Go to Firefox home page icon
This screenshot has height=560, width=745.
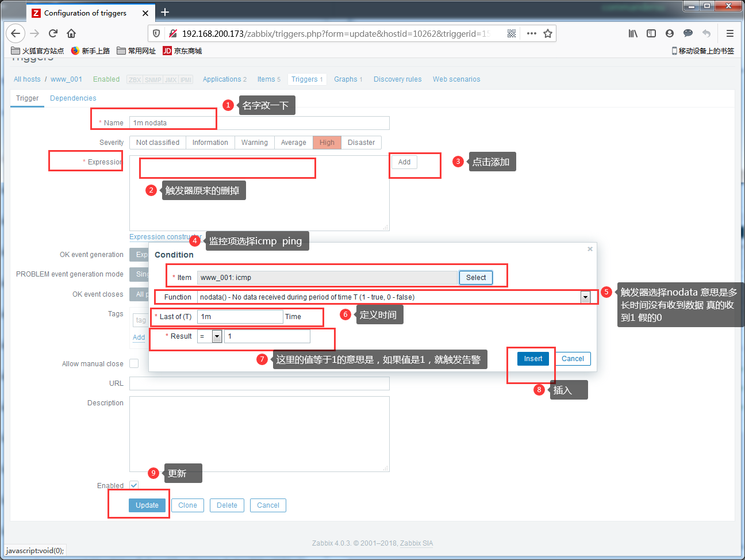tap(71, 33)
